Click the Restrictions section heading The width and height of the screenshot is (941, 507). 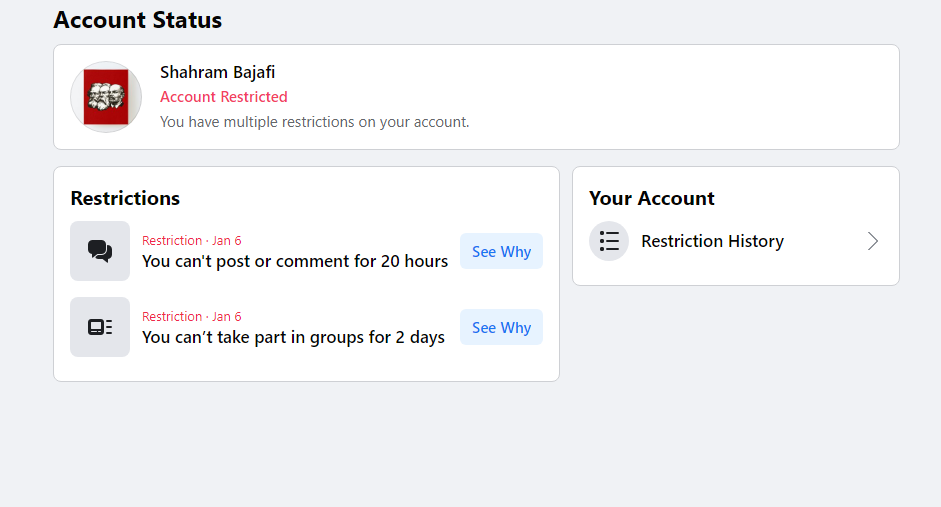125,198
